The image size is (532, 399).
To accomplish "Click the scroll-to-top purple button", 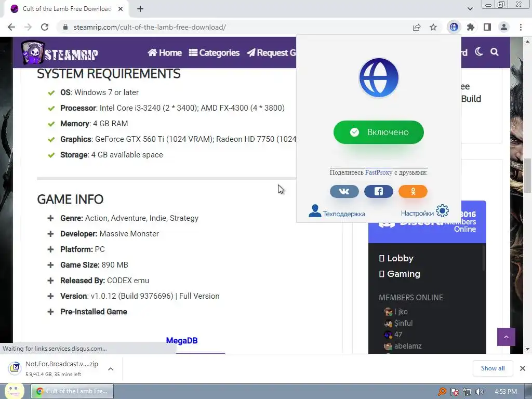I will pyautogui.click(x=506, y=337).
